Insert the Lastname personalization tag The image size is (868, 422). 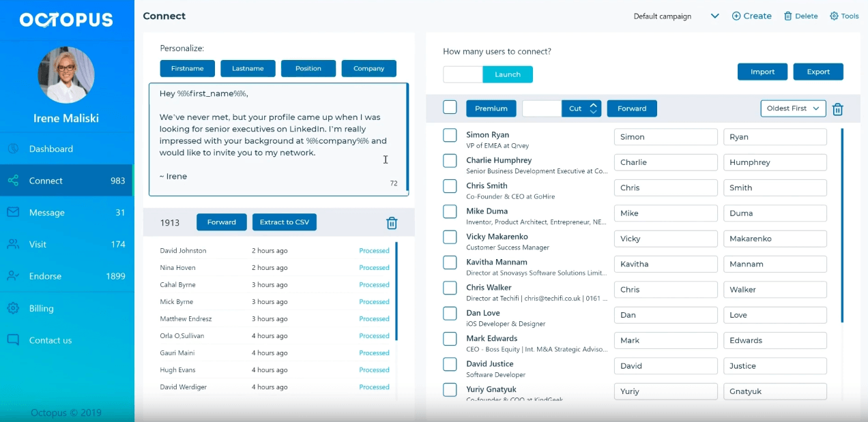tap(248, 68)
